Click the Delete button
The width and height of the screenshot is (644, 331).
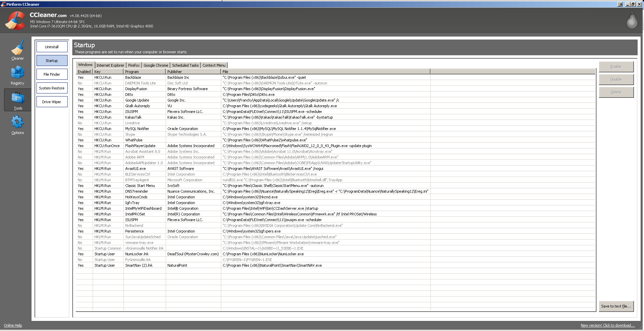(x=616, y=92)
